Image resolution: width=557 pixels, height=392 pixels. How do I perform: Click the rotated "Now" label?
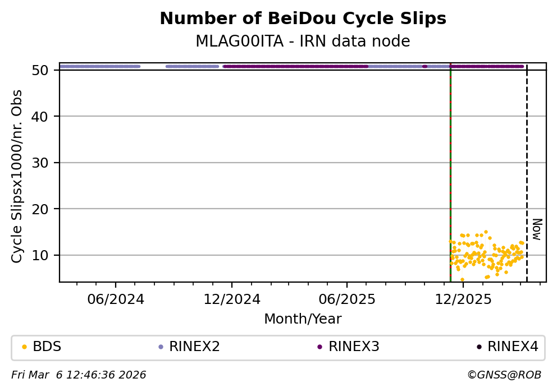(537, 230)
